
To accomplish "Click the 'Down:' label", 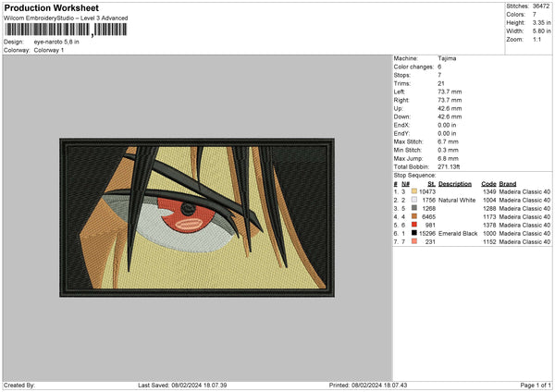I will (x=401, y=116).
